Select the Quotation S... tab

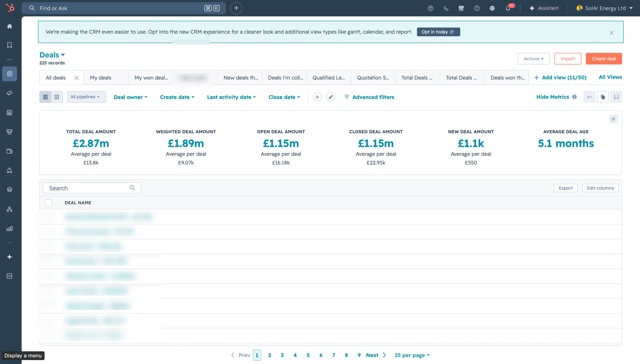[x=373, y=78]
